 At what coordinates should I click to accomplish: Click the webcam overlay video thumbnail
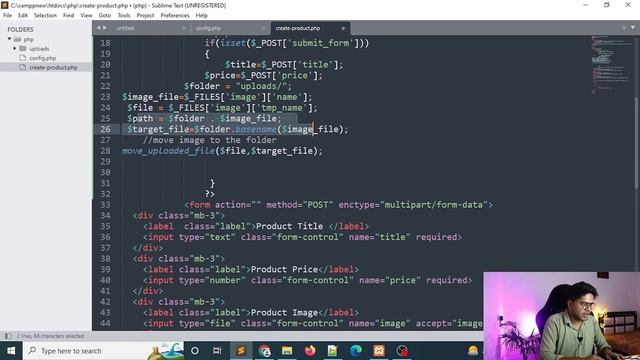click(562, 316)
